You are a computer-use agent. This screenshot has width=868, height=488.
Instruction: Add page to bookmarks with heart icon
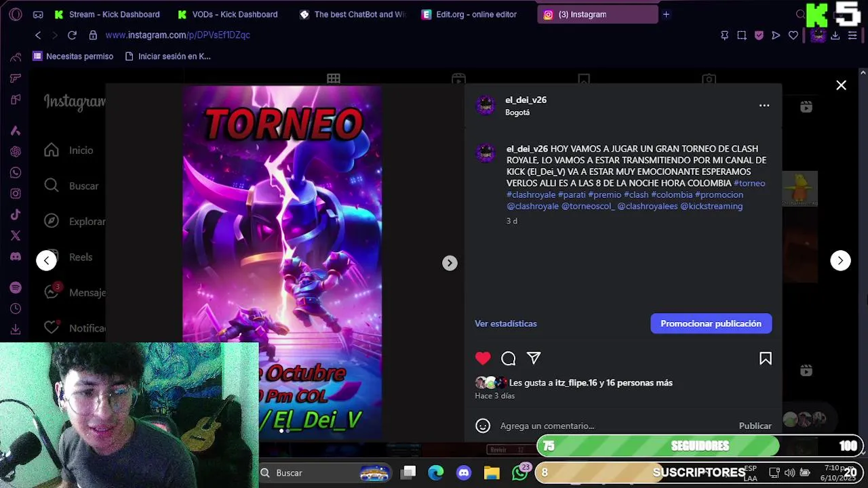point(793,35)
